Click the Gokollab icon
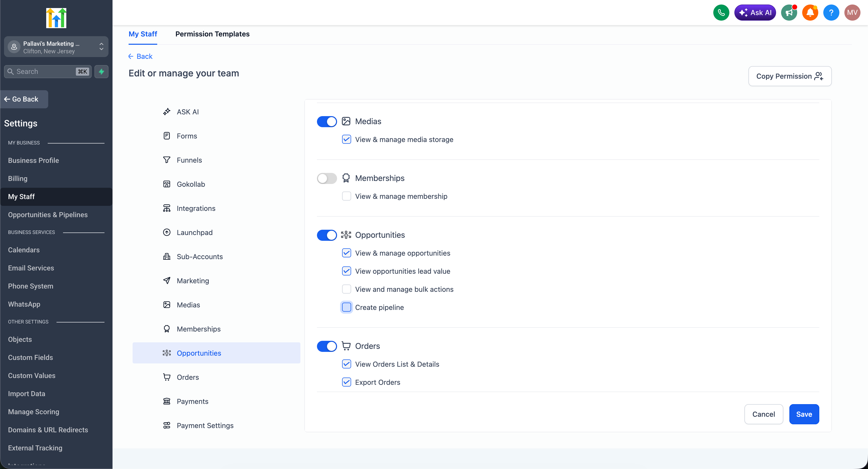 [167, 184]
